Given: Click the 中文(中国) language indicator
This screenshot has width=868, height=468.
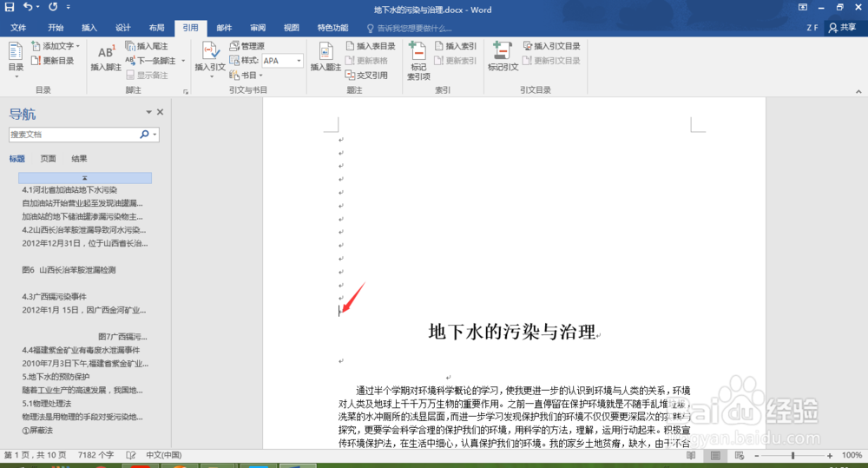Looking at the screenshot, I should coord(163,455).
